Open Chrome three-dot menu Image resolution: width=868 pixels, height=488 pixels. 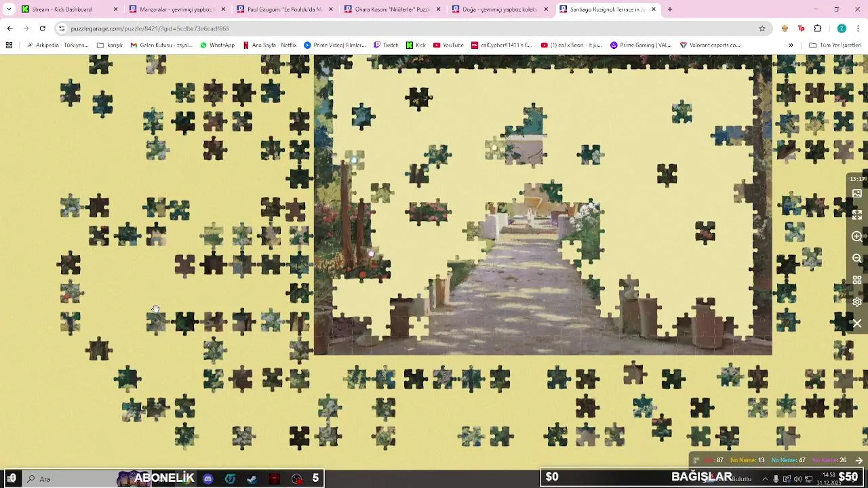point(858,28)
